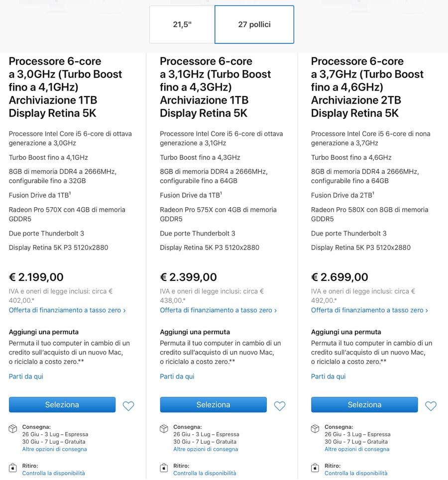
Task: Click 'Altre opzioni di consegna' for the middle model
Action: pyautogui.click(x=206, y=449)
